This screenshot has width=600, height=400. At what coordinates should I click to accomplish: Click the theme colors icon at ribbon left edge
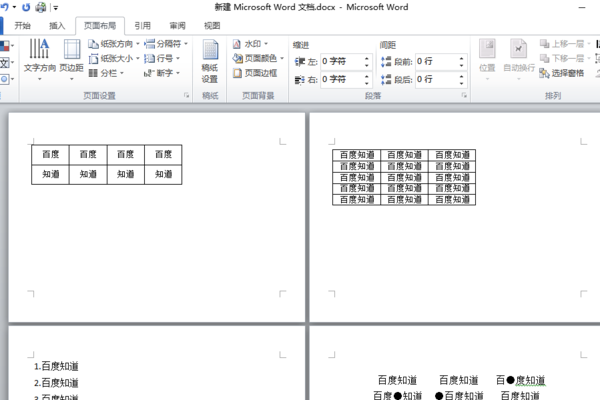[x=5, y=46]
